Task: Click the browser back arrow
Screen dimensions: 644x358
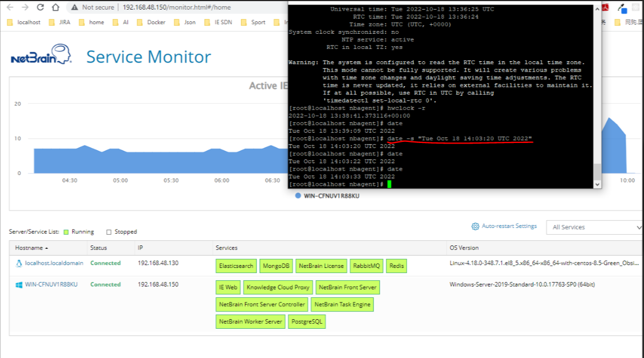Action: (x=10, y=7)
